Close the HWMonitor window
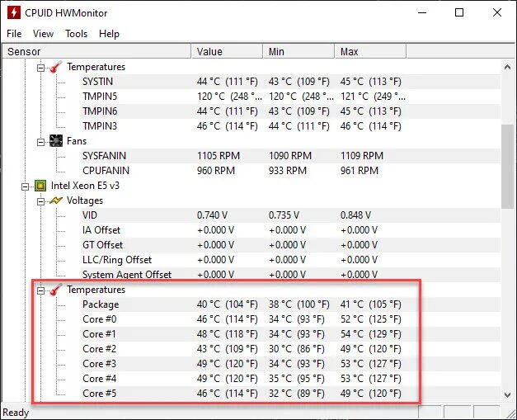This screenshot has width=517, height=420. (497, 13)
